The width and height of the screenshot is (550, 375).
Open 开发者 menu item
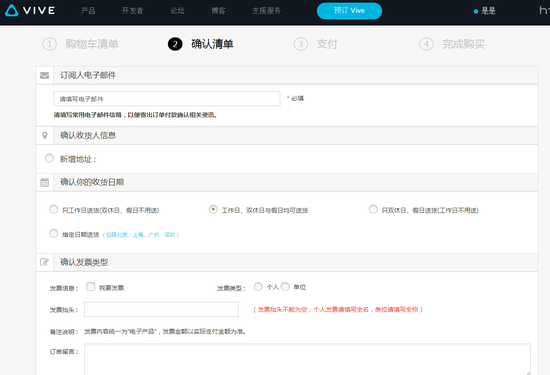[132, 11]
